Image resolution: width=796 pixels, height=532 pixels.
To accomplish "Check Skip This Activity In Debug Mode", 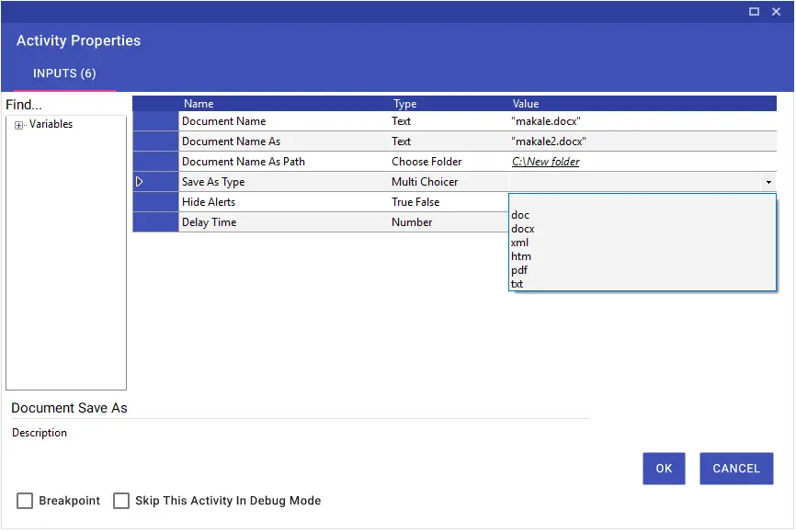I will pos(120,501).
